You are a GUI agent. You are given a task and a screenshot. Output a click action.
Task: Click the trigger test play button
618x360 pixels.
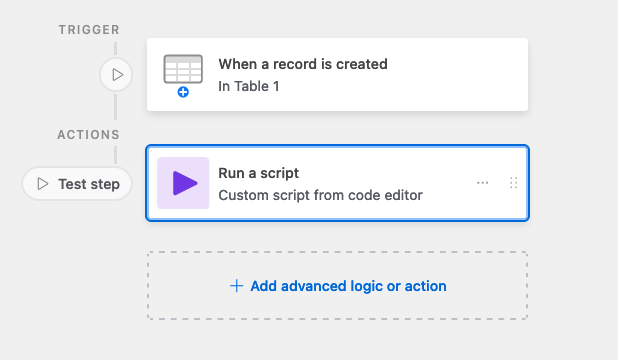[116, 75]
